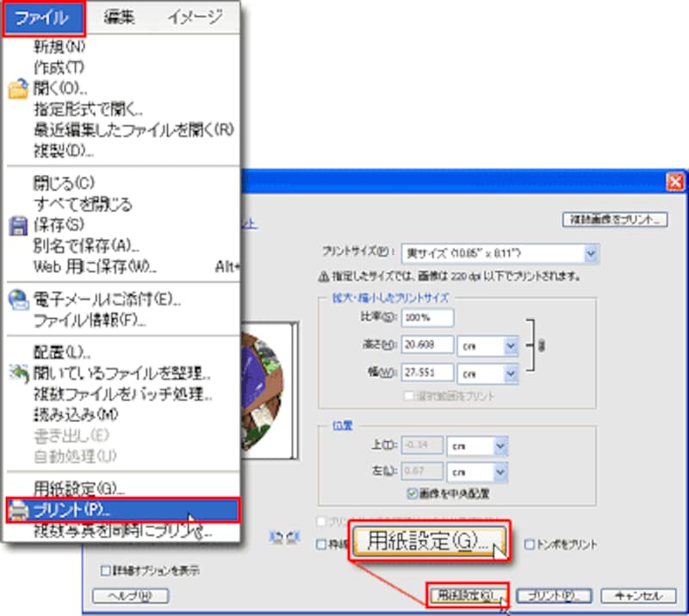Click the floppy disk icon beside 保存(S)

coord(18,226)
